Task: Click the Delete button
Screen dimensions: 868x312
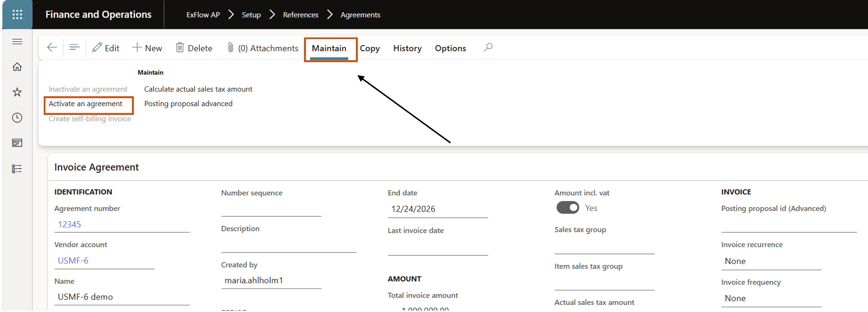Action: point(194,48)
